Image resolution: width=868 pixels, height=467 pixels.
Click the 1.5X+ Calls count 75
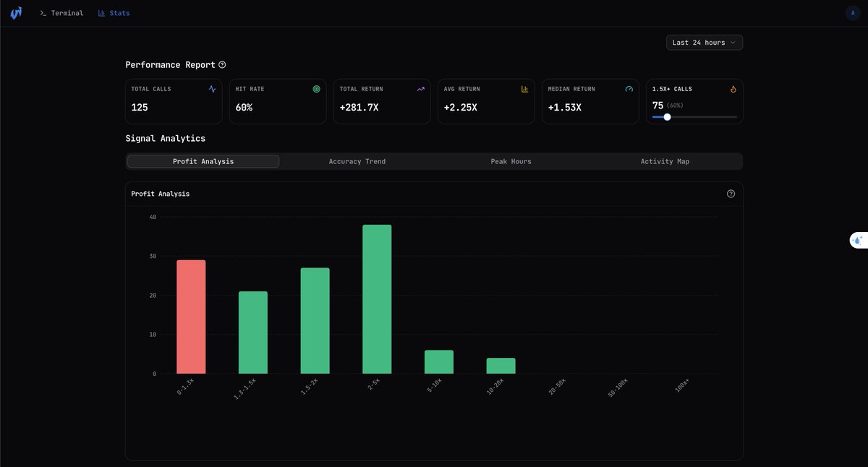pos(658,106)
